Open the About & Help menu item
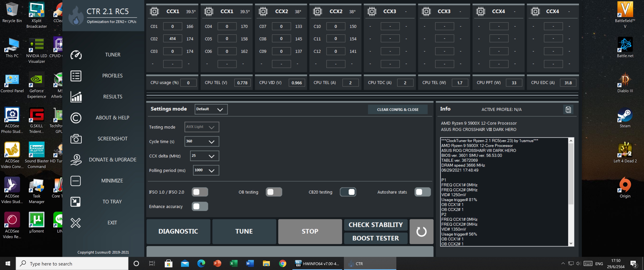Screen dimensions: 644x270 (112, 118)
